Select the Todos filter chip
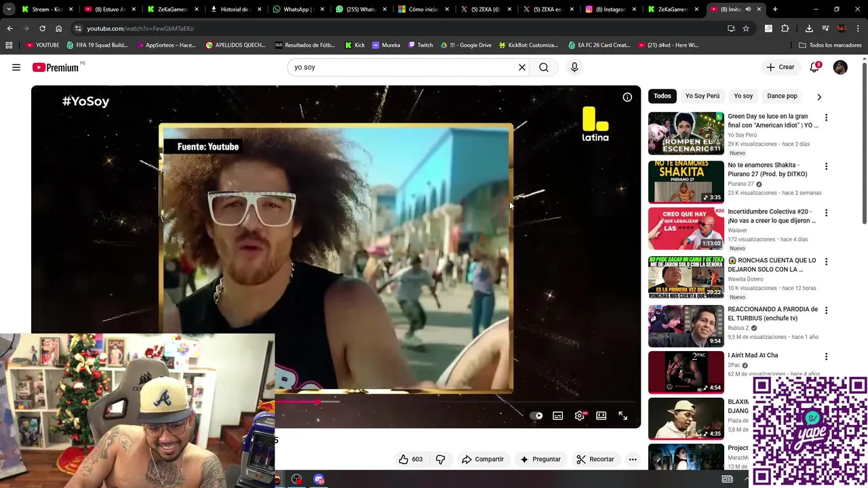Viewport: 868px width, 488px height. point(663,96)
